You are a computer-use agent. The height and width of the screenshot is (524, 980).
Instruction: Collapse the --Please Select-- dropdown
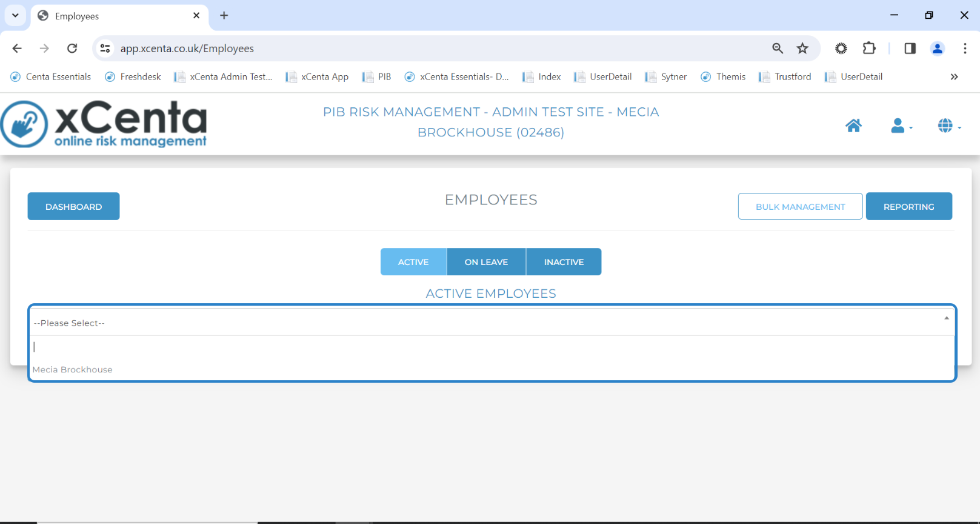[492, 323]
